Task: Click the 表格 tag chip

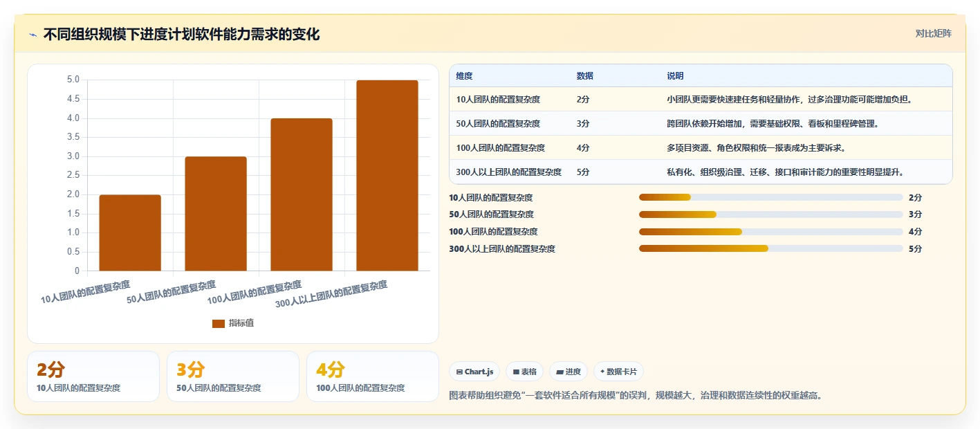Action: click(x=525, y=372)
